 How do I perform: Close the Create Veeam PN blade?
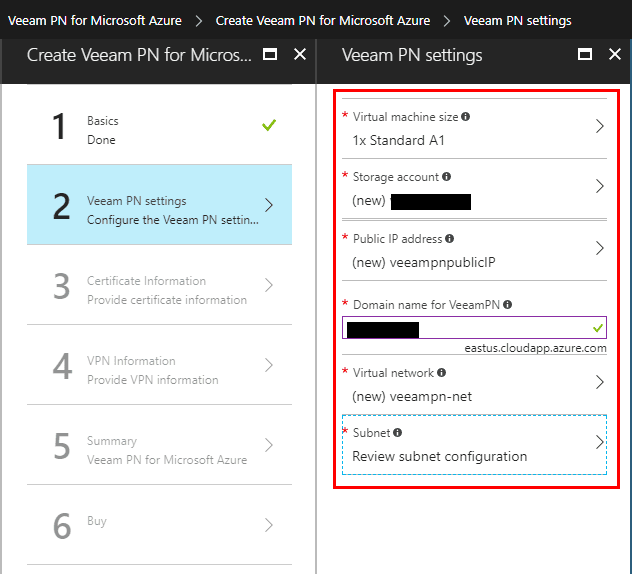(300, 54)
